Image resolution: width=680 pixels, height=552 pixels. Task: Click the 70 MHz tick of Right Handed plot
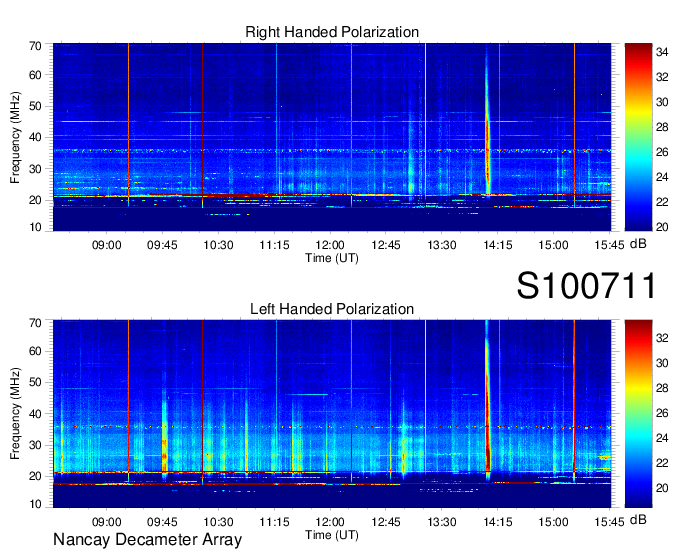point(35,46)
